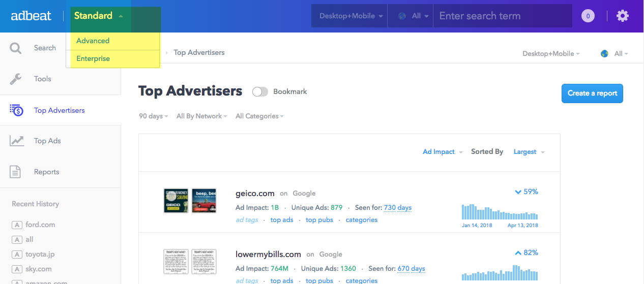This screenshot has width=644, height=284.
Task: Open categories link under geico.com
Action: click(362, 220)
